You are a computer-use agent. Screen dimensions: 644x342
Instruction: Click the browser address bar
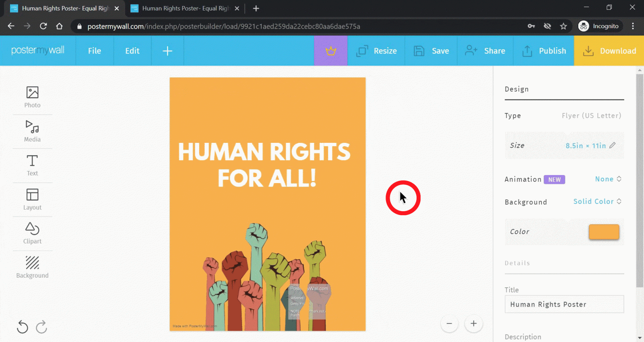pos(298,26)
